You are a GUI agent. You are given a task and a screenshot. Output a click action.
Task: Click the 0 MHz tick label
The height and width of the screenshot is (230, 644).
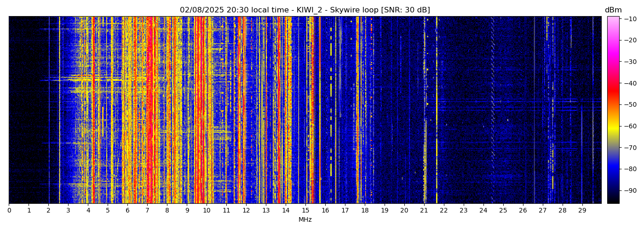pos(9,210)
